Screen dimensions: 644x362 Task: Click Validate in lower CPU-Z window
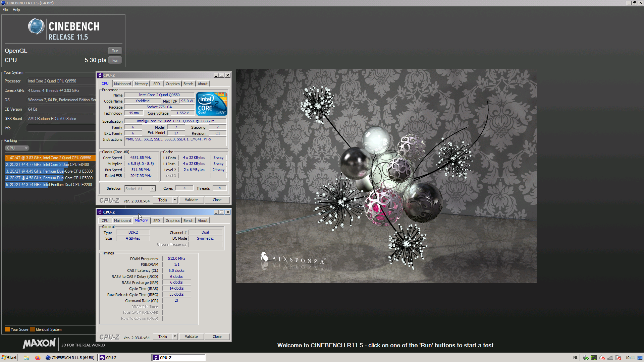191,337
